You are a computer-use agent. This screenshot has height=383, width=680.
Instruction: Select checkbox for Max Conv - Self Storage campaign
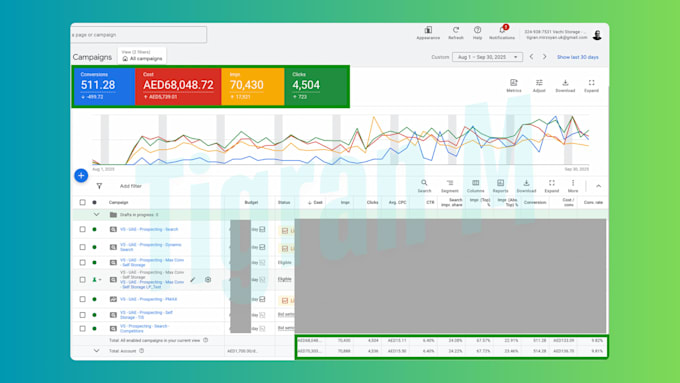pos(82,262)
